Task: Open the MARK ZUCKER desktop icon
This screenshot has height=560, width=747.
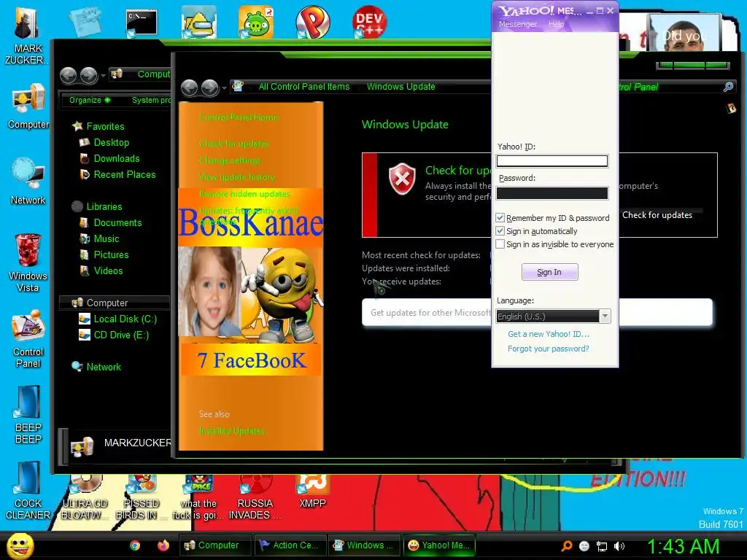Action: (26, 36)
